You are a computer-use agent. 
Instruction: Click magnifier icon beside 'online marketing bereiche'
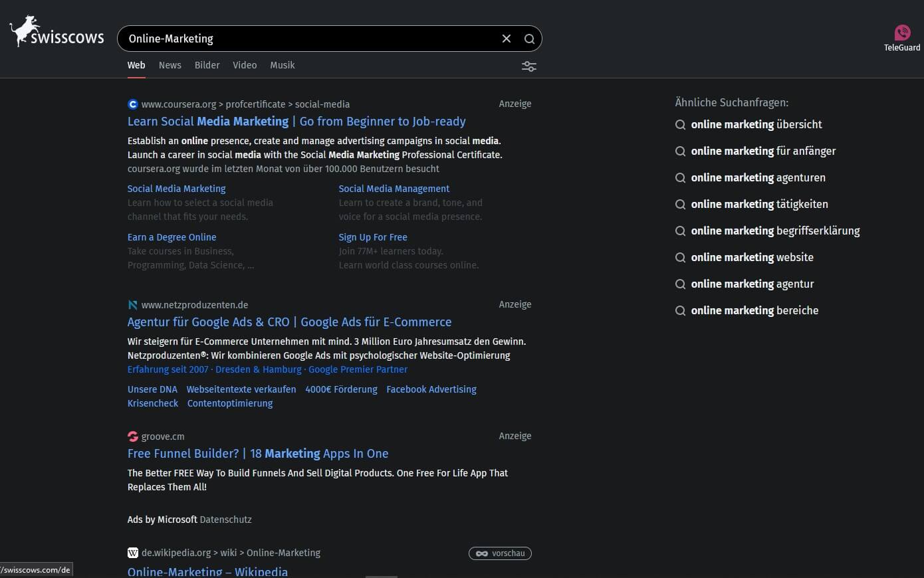680,311
